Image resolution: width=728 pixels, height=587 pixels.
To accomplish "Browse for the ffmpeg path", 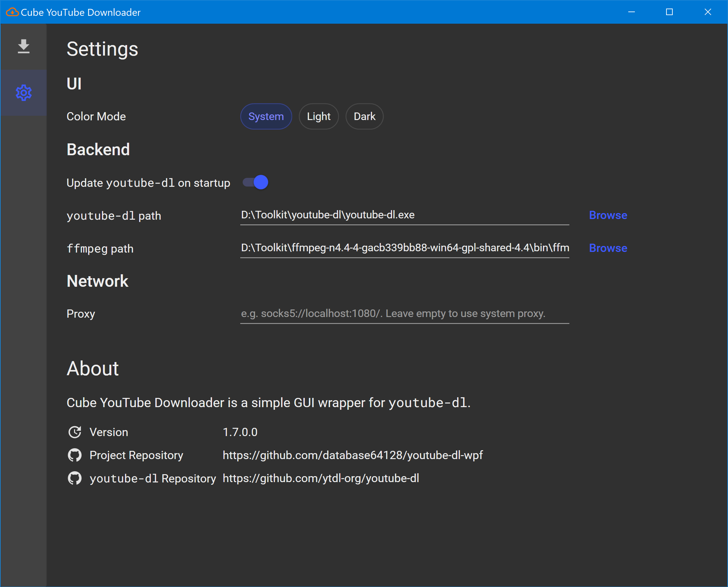I will coord(608,248).
